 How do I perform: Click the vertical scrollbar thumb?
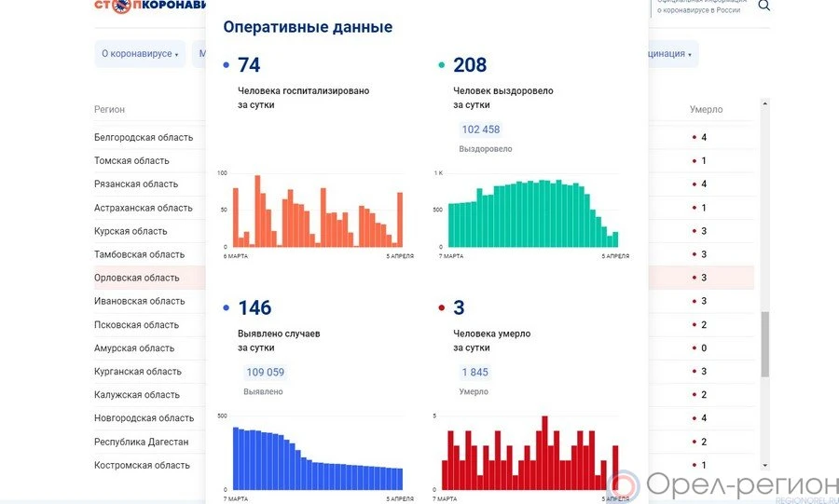pos(765,343)
